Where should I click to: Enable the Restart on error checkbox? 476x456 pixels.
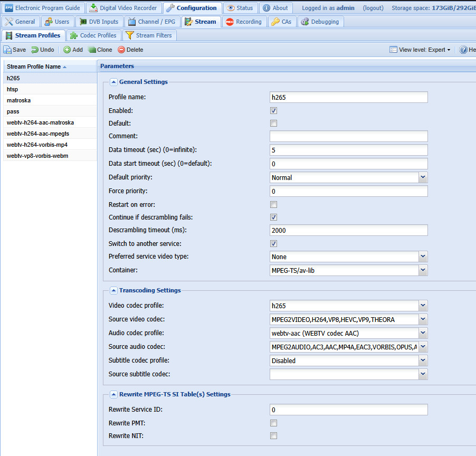(x=273, y=205)
